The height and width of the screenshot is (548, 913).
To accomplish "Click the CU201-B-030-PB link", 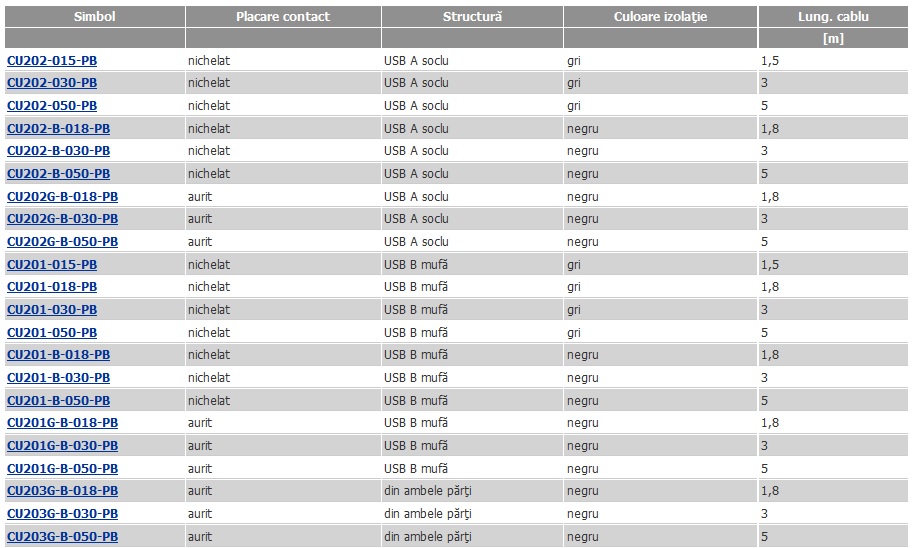I will coord(58,378).
